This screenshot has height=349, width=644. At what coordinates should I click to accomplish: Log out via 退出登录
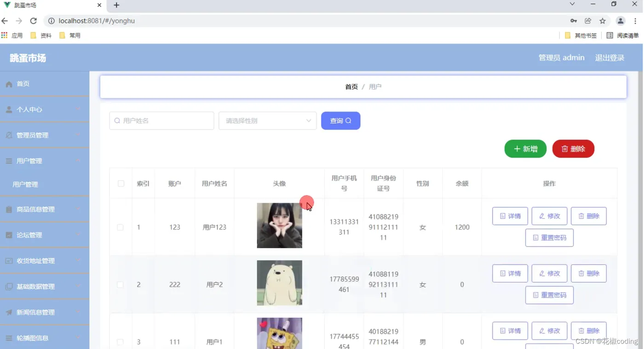pos(609,58)
